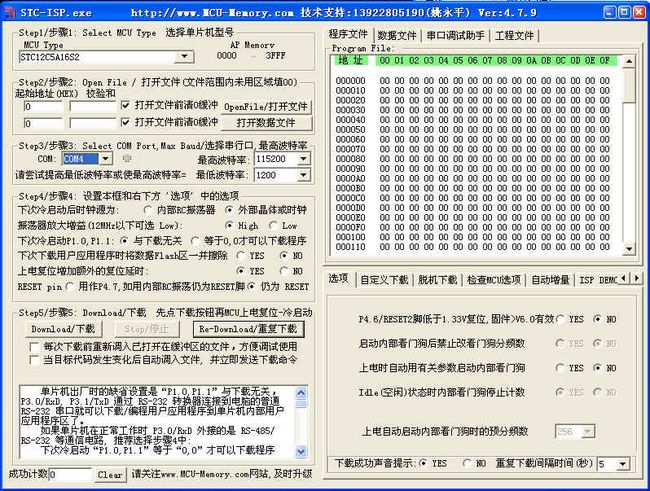Expand the 重复下载间隔时间 dropdown showing 5
Image resolution: width=650 pixels, height=491 pixels.
[x=622, y=464]
